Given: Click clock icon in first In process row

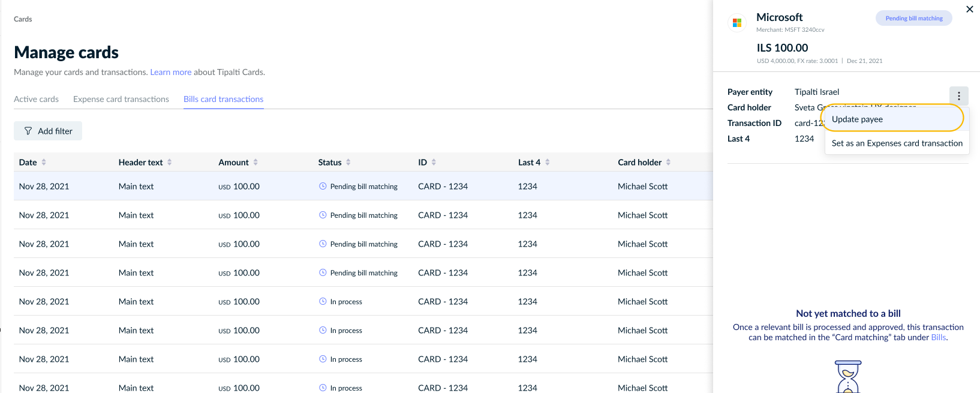Looking at the screenshot, I should (323, 301).
